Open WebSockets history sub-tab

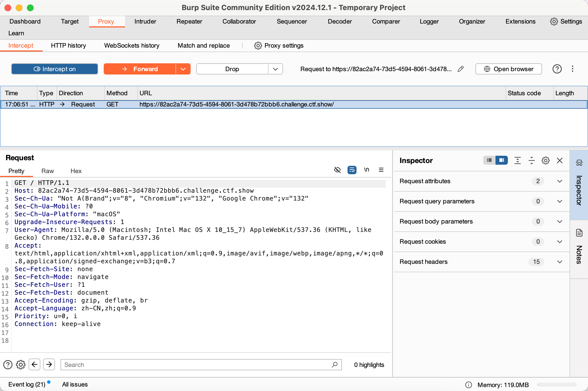(132, 46)
